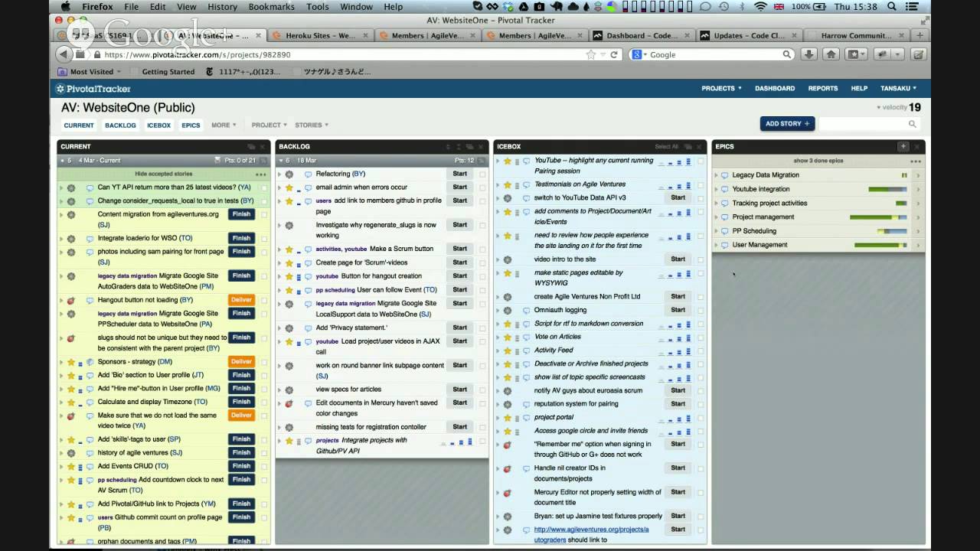The width and height of the screenshot is (980, 551).
Task: Click the bug icon on 'Remember me' option story
Action: [507, 445]
